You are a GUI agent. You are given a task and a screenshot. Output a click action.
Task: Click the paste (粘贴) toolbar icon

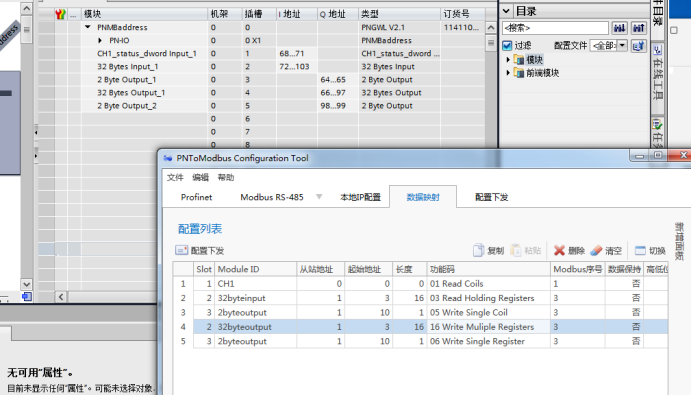click(515, 250)
